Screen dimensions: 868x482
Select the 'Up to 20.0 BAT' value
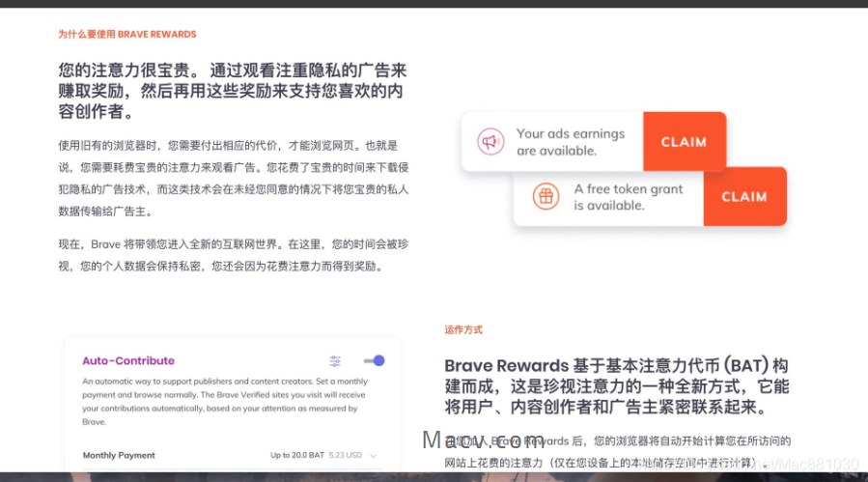point(297,455)
